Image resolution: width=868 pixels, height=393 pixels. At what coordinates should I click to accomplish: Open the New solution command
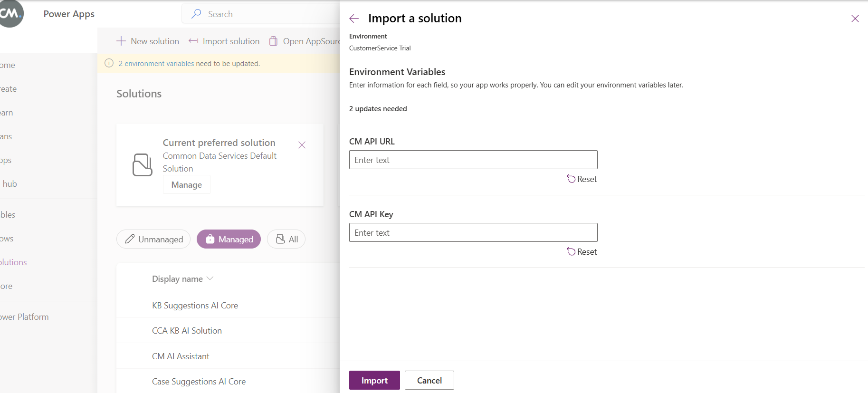click(x=148, y=41)
